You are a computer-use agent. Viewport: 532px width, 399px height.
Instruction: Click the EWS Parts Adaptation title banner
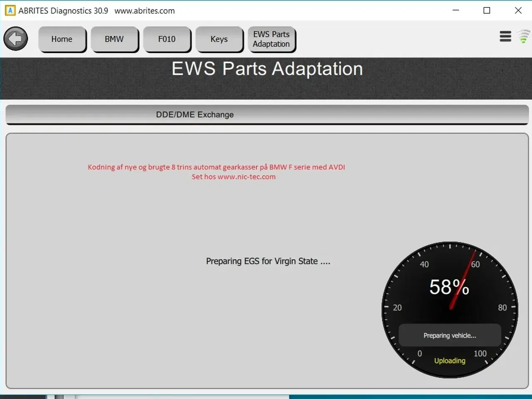267,69
